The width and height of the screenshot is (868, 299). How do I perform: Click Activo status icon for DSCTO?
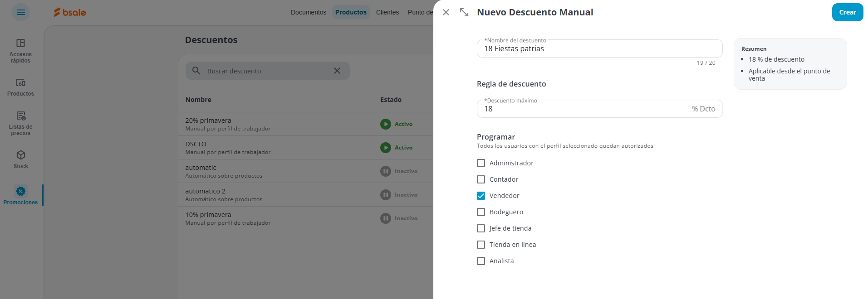click(386, 148)
